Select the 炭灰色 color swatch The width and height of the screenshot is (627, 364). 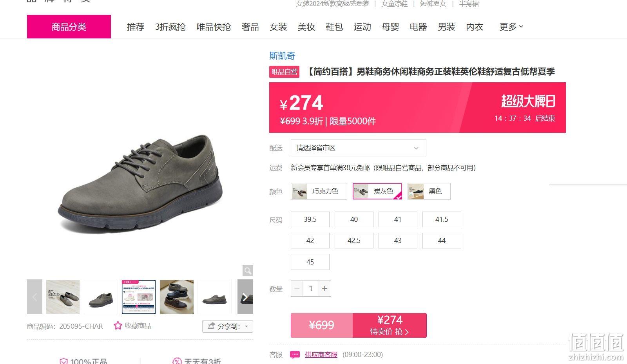coord(377,191)
